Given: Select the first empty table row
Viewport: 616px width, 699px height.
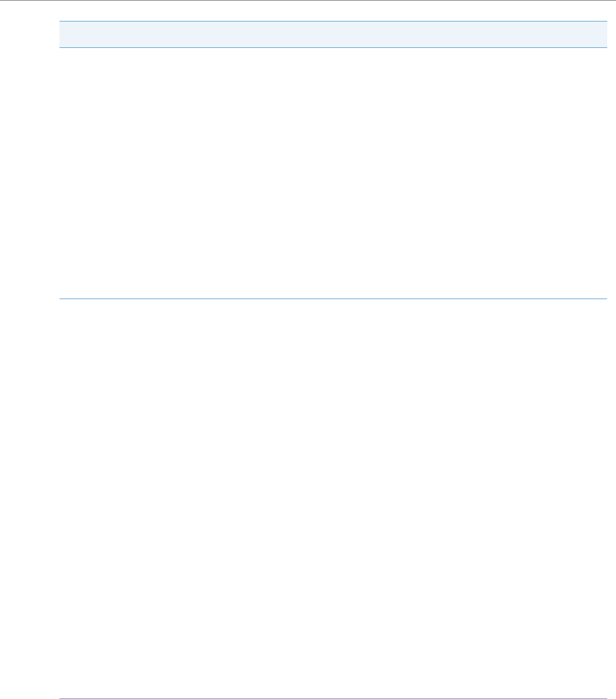Looking at the screenshot, I should [x=333, y=173].
